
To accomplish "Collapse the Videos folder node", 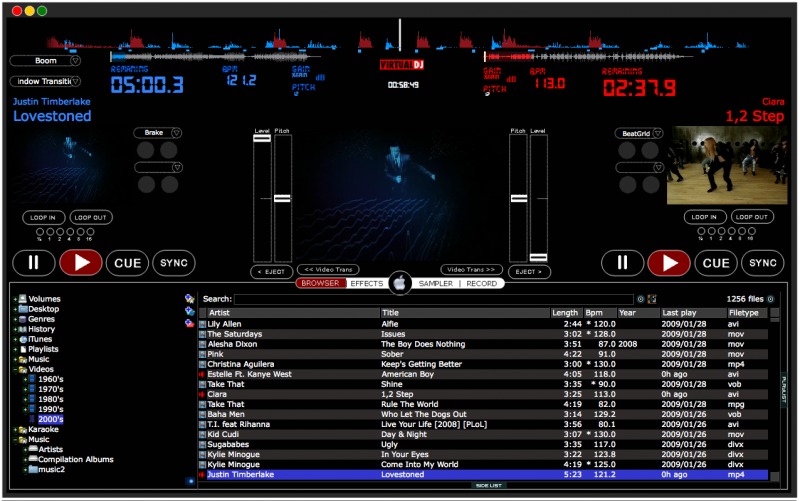I will (15, 369).
